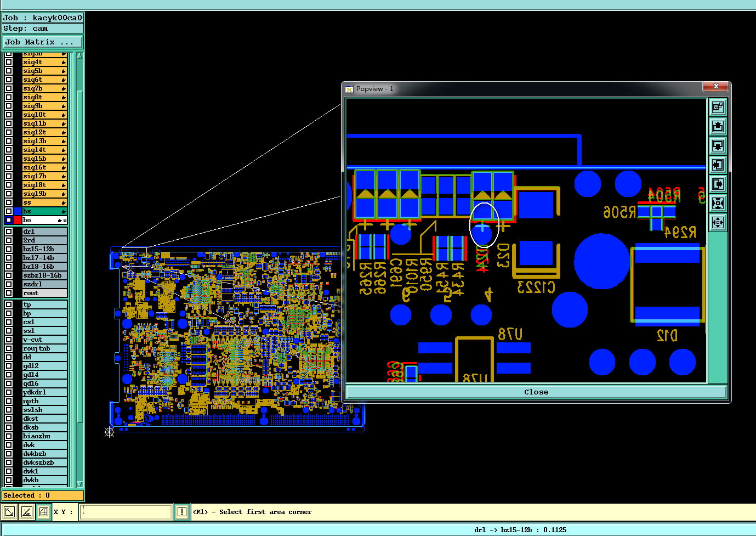756x536 pixels.
Task: Click the exclamation mark icon
Action: [x=182, y=512]
